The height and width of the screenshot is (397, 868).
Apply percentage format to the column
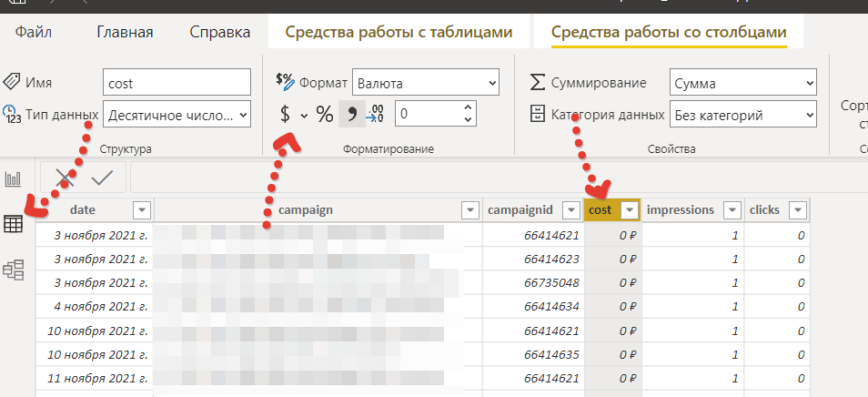[325, 114]
